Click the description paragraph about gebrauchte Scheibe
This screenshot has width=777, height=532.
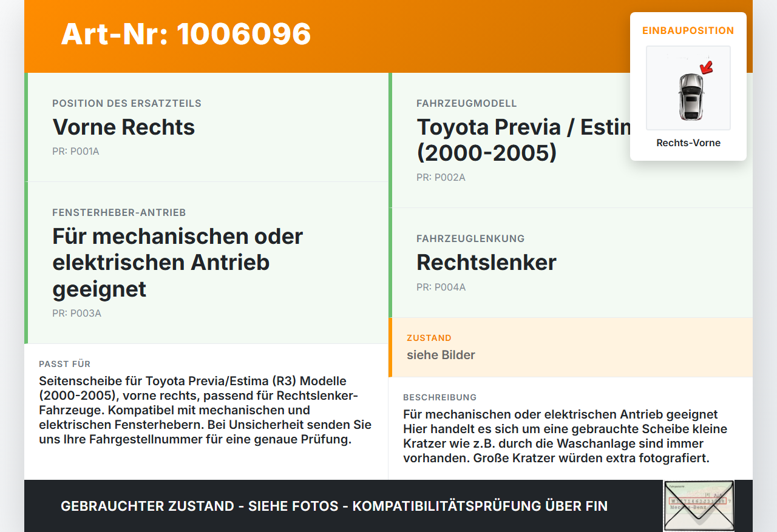(x=565, y=436)
